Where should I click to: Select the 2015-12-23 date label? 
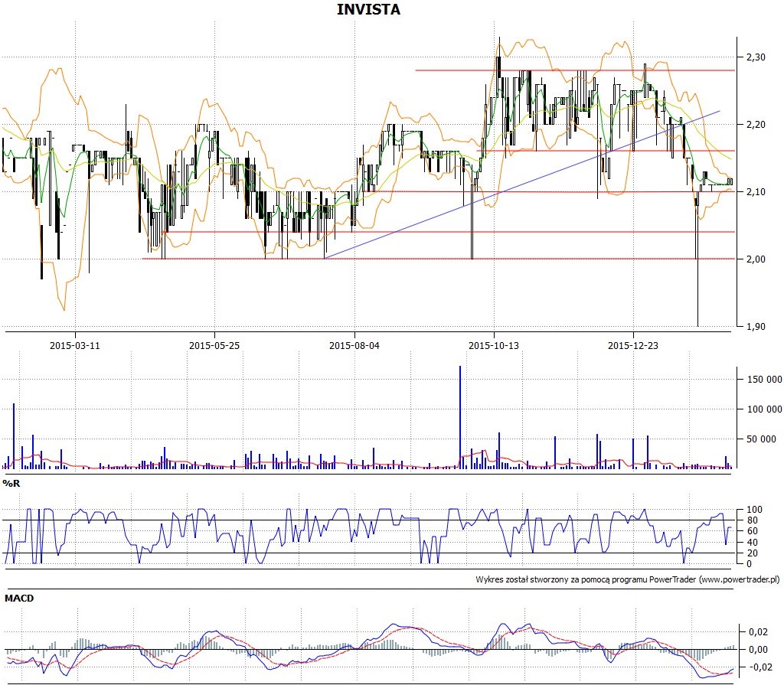click(633, 345)
